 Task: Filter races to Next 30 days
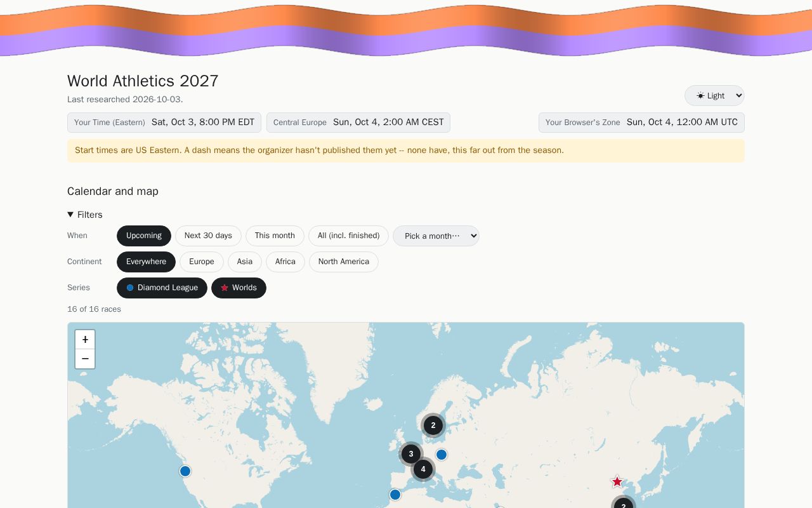pos(208,236)
